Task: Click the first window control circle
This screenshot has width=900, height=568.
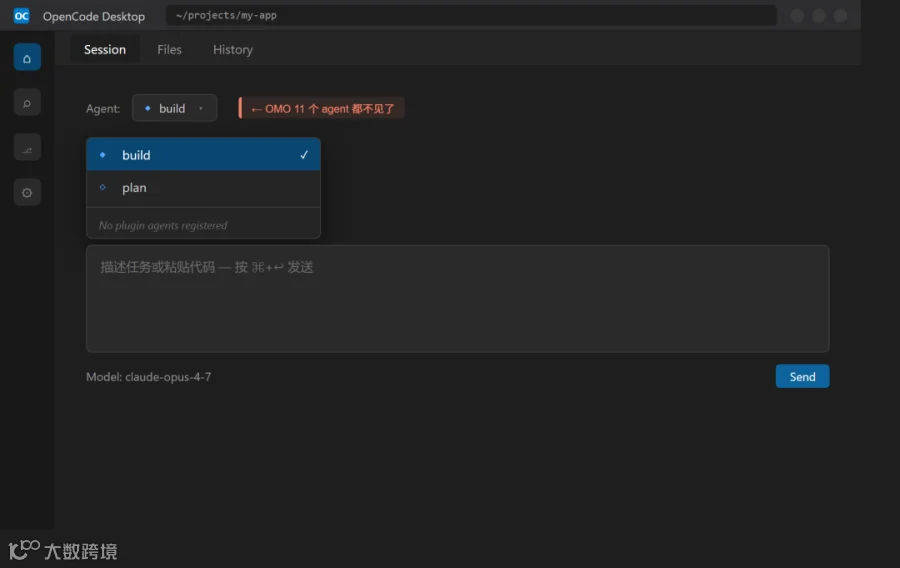Action: [797, 15]
